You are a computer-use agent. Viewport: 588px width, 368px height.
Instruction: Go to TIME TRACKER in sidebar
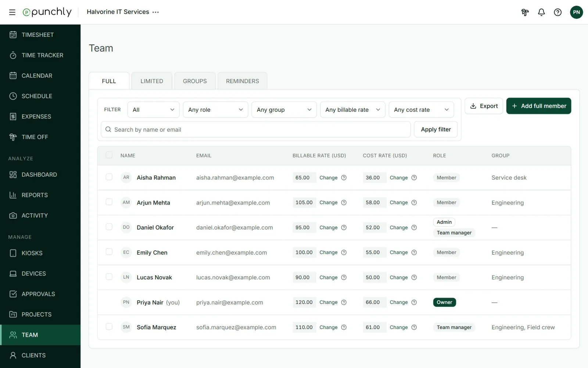click(40, 55)
